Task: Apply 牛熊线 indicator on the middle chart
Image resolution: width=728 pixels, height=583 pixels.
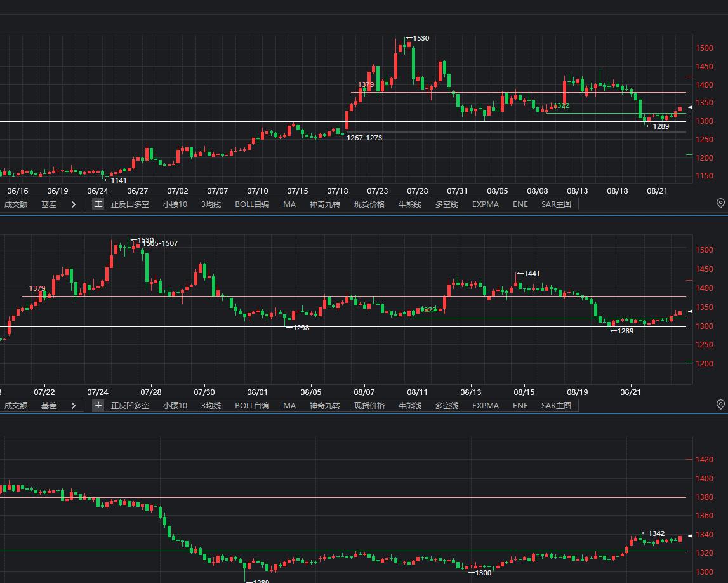Action: point(410,406)
